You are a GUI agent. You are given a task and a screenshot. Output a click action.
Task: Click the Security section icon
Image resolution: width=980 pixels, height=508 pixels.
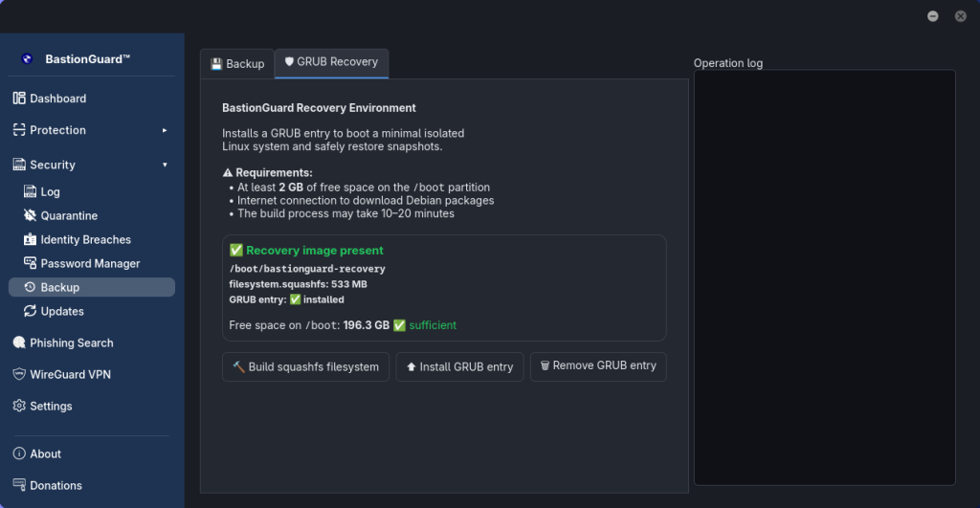19,165
